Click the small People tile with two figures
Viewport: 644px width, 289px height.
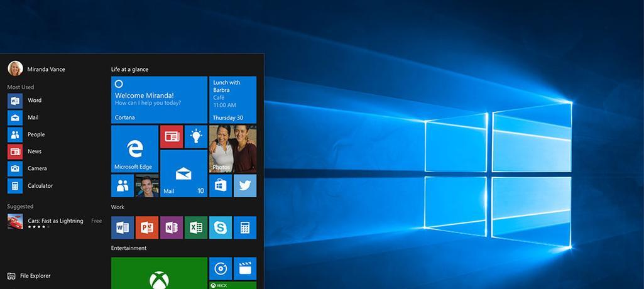pyautogui.click(x=123, y=185)
